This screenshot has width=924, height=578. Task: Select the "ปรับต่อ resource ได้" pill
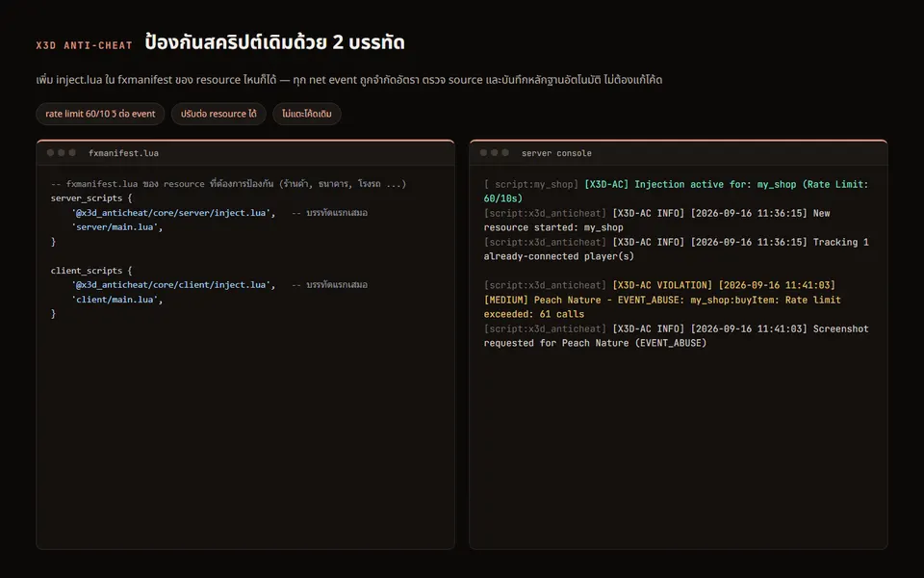click(218, 114)
